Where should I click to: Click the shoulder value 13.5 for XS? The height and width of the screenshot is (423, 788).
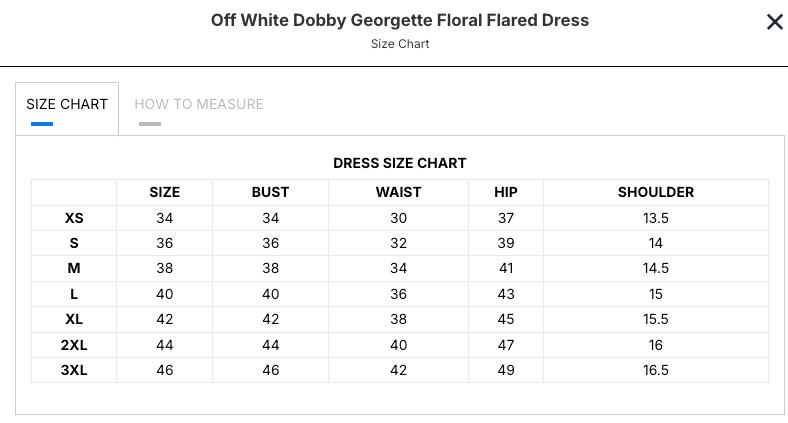655,218
